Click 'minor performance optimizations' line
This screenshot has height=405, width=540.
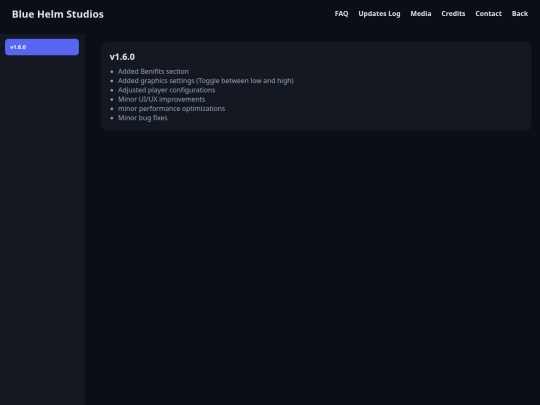tap(172, 108)
